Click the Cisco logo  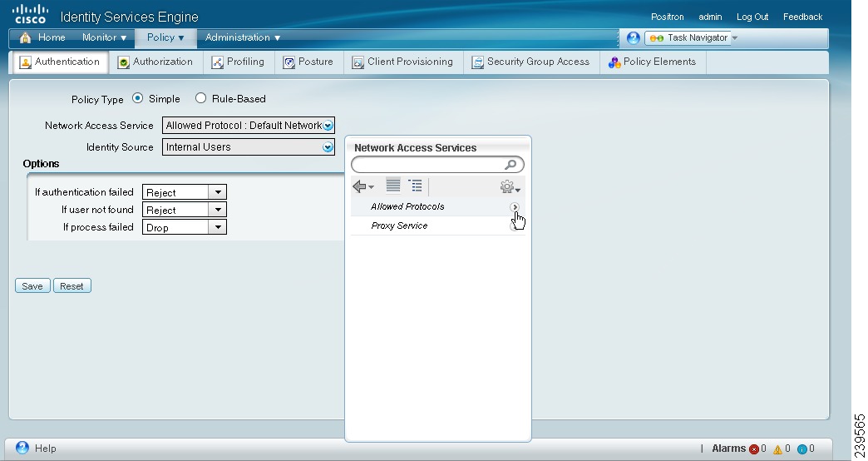tap(30, 14)
